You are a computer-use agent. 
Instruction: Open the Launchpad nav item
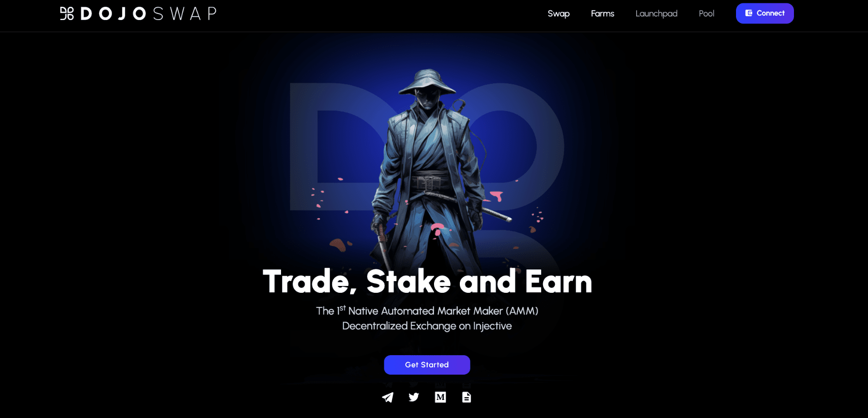[x=656, y=14]
